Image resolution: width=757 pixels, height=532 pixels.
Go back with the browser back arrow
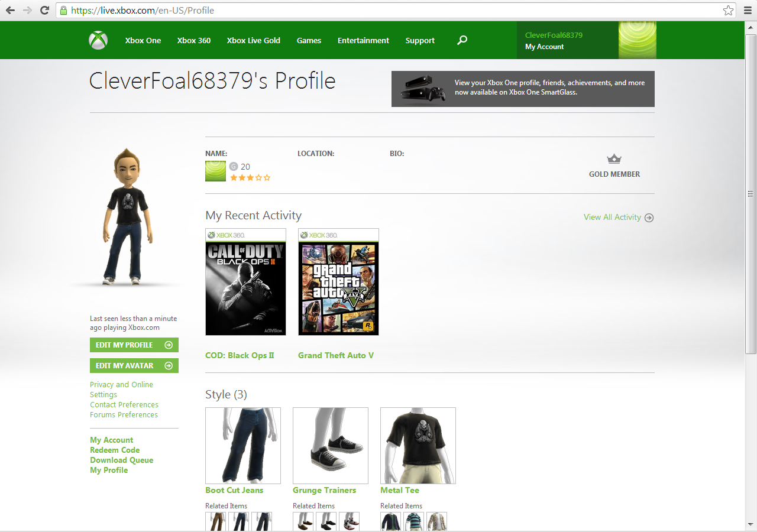click(x=10, y=10)
